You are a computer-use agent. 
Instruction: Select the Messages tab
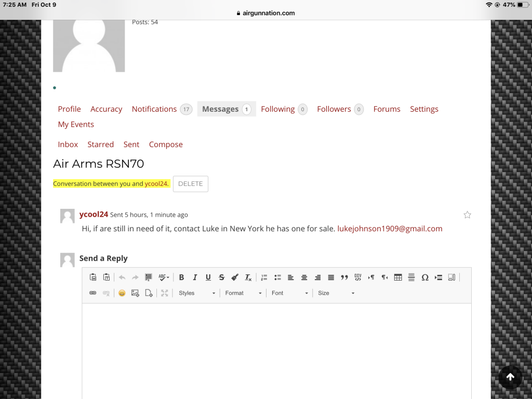pyautogui.click(x=227, y=109)
